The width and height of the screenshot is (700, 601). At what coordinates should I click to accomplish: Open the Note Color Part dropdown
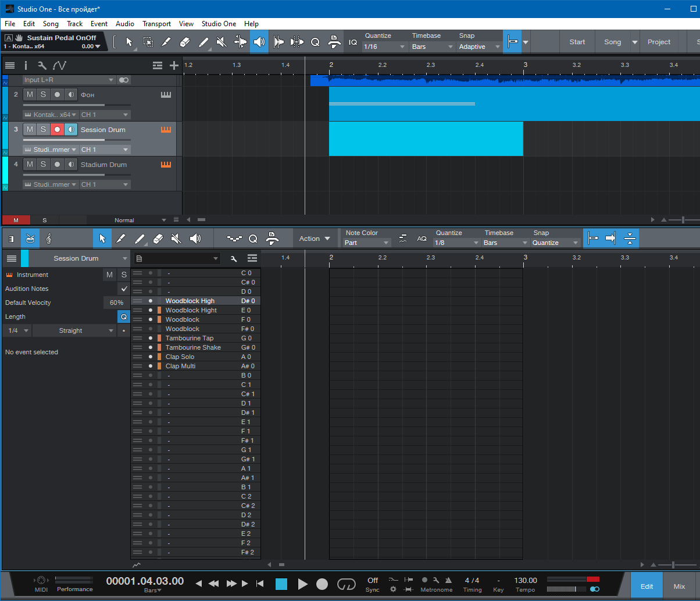click(x=367, y=243)
